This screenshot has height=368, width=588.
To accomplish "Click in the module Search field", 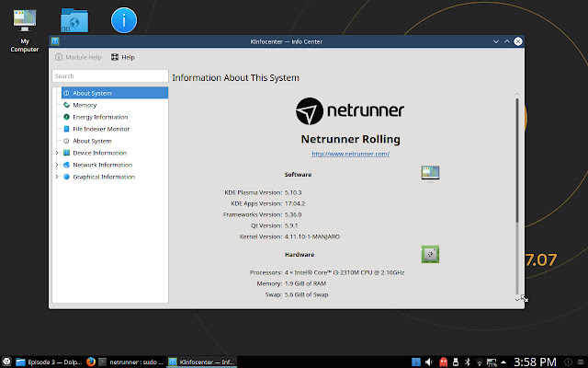I will click(x=109, y=75).
